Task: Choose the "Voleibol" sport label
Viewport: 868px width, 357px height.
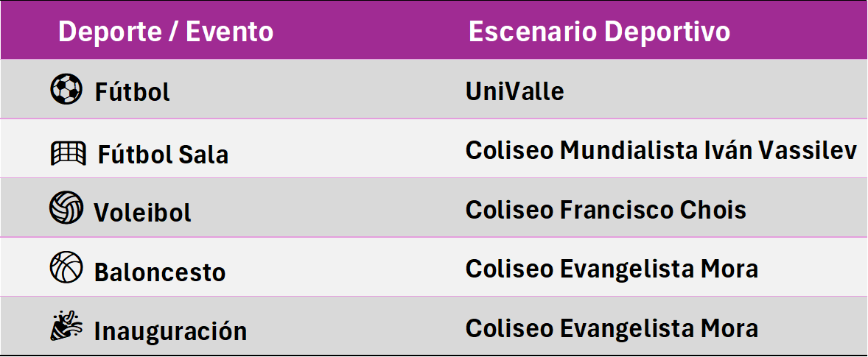Action: (x=142, y=213)
